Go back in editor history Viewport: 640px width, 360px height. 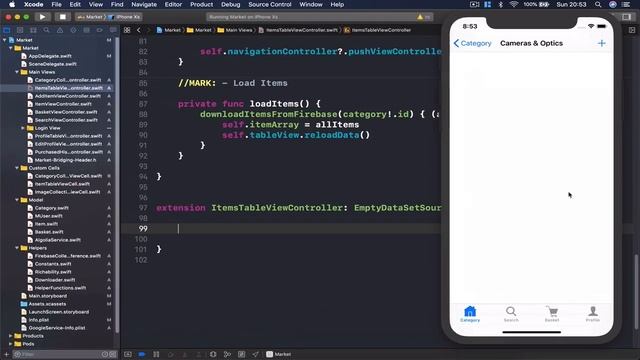click(x=138, y=30)
